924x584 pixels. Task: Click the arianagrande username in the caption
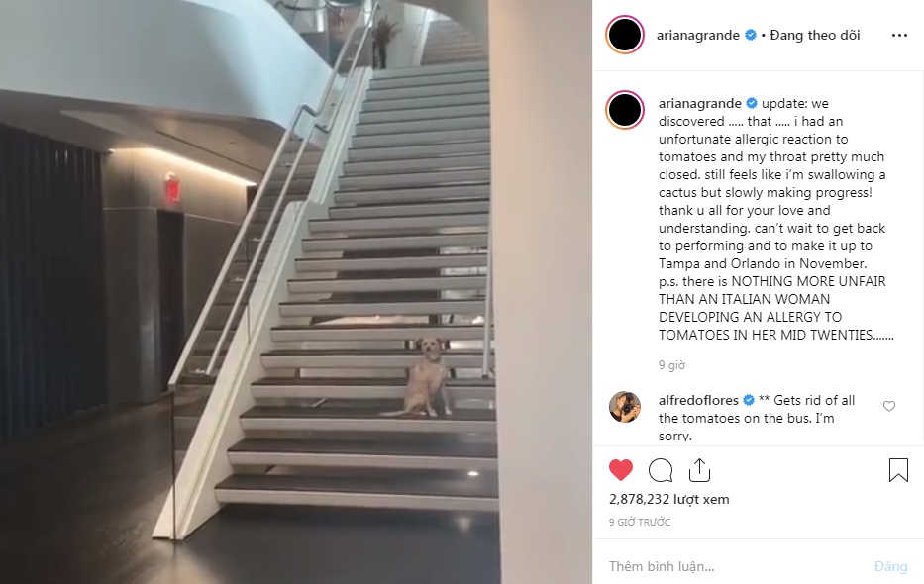coord(699,103)
